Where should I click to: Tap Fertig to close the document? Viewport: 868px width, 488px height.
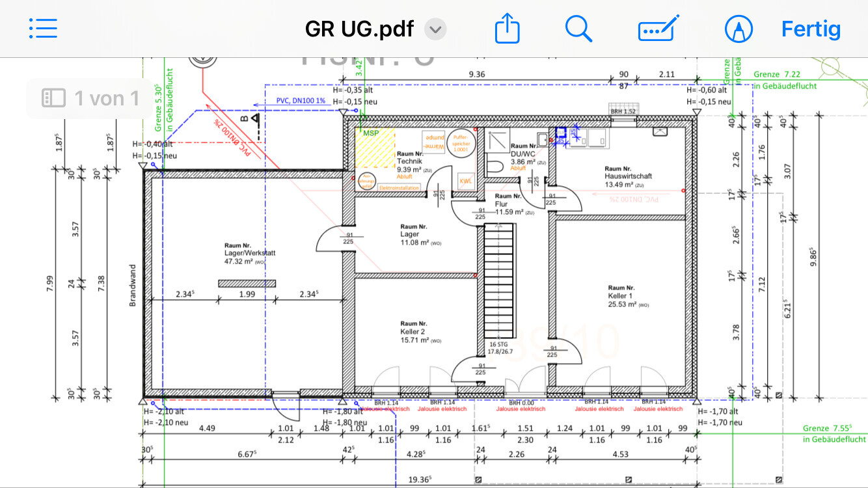pos(811,29)
